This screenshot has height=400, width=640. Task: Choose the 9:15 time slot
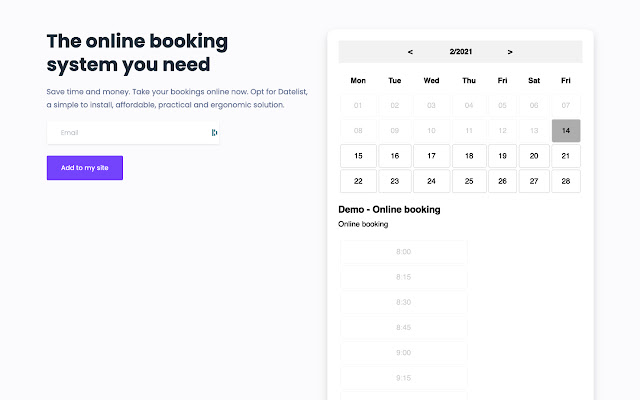point(403,378)
